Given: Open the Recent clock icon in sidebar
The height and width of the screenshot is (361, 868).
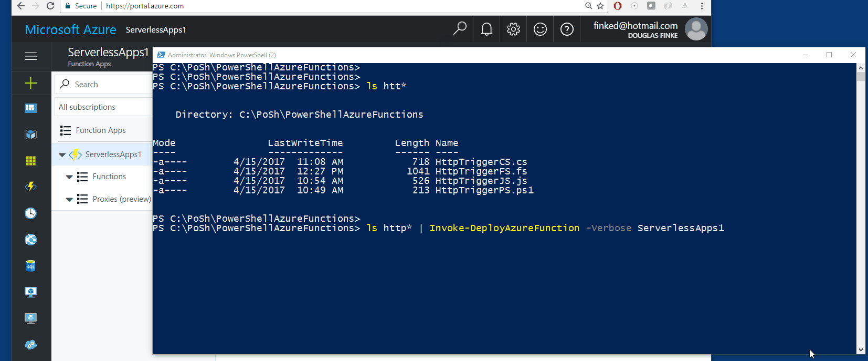Looking at the screenshot, I should (30, 213).
